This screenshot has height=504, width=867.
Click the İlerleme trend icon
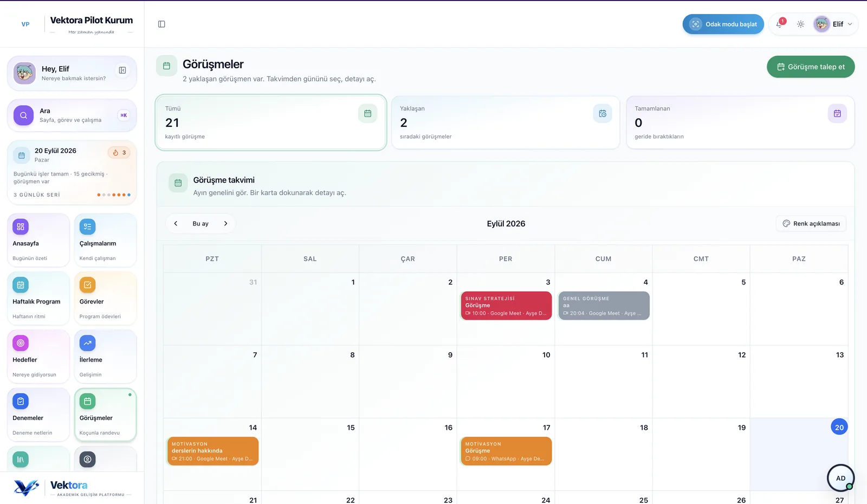(87, 343)
